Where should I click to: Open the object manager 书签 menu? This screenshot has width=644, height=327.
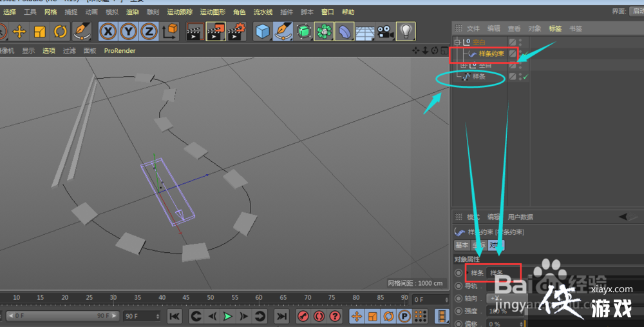coord(576,28)
